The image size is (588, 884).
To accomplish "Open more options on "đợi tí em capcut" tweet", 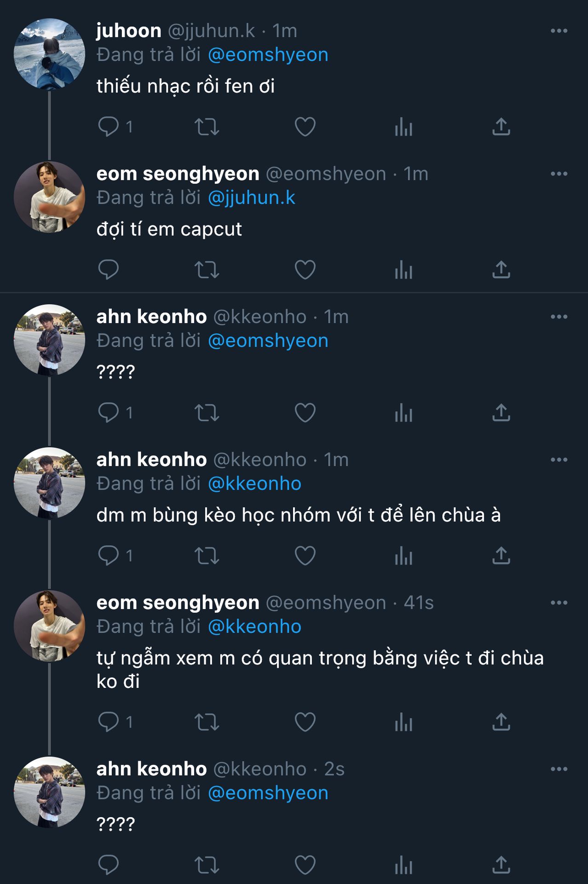I will [559, 174].
